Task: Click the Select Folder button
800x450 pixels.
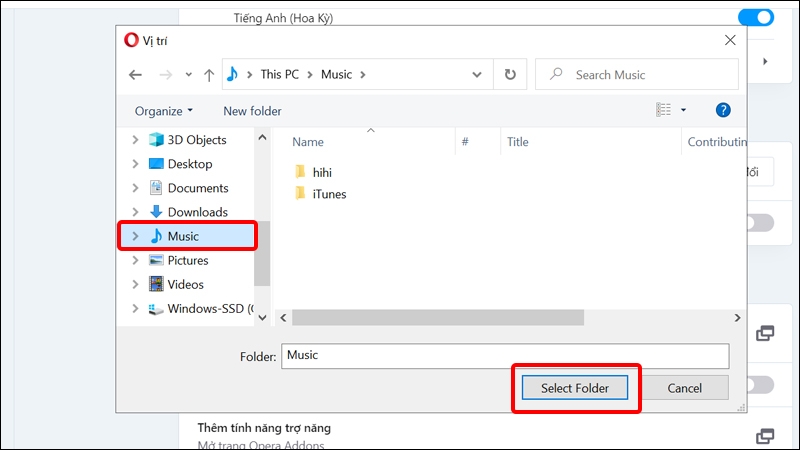Action: click(x=575, y=388)
